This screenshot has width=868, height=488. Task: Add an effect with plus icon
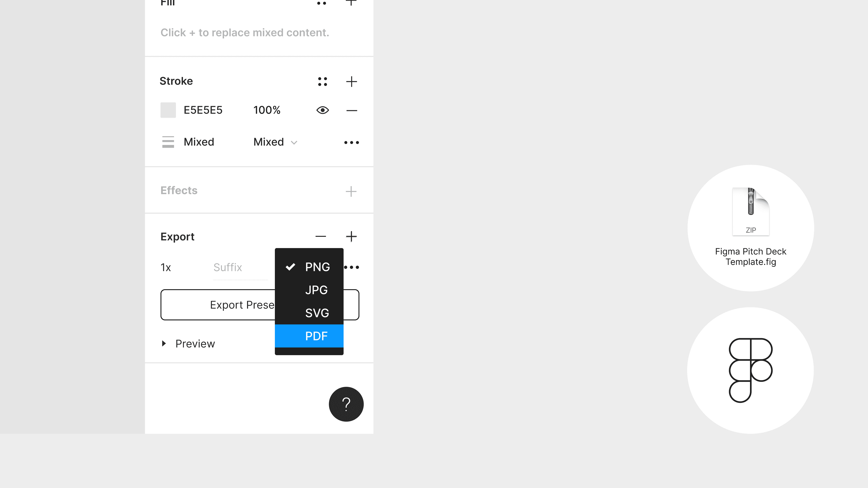(351, 191)
